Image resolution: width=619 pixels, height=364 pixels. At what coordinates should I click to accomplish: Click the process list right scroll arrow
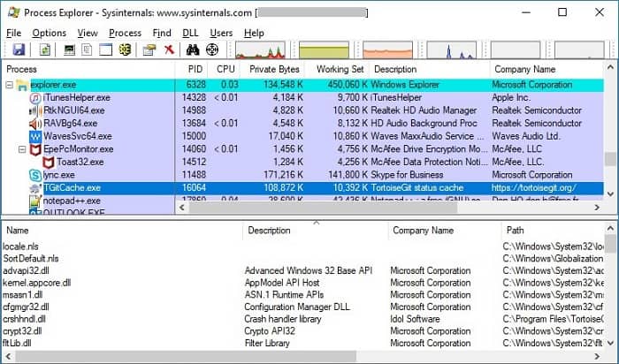597,208
